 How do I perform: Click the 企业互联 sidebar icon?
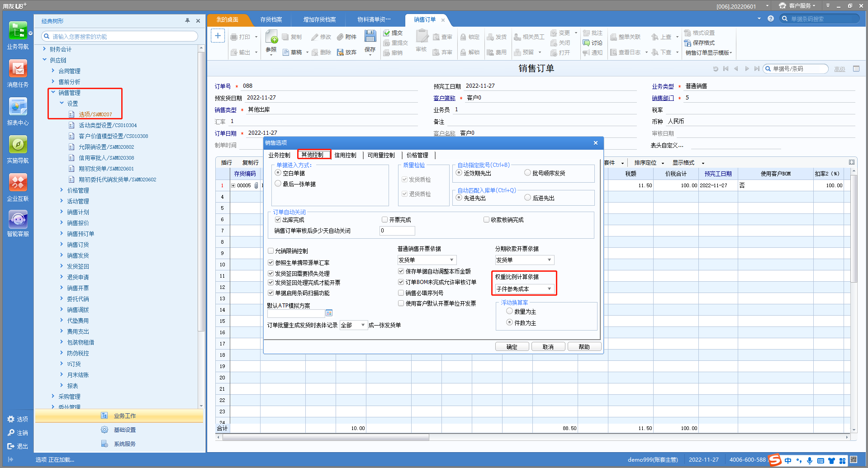tap(18, 183)
